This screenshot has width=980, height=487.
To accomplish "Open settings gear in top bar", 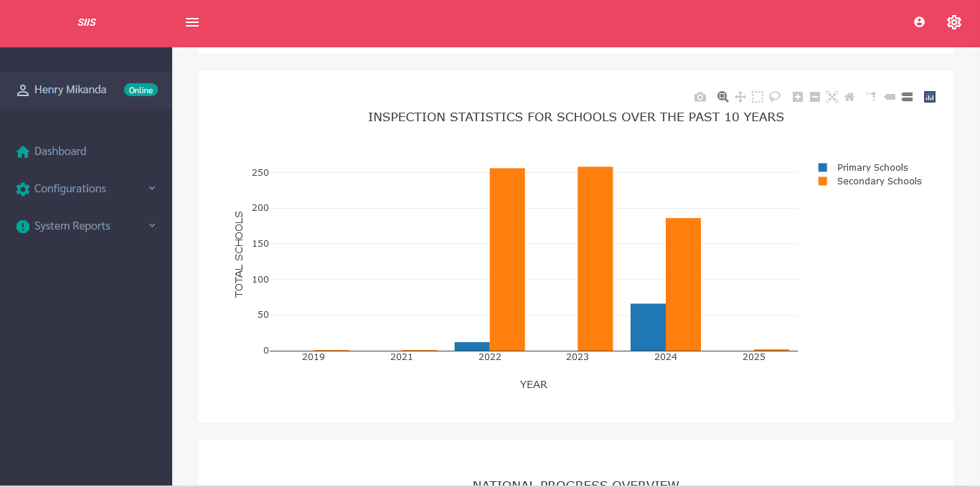I will (x=953, y=22).
